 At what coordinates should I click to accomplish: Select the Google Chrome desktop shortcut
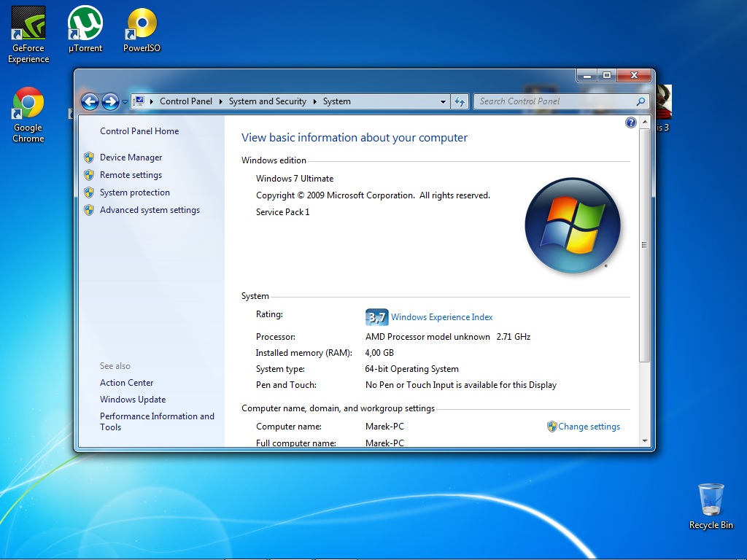coord(28,114)
